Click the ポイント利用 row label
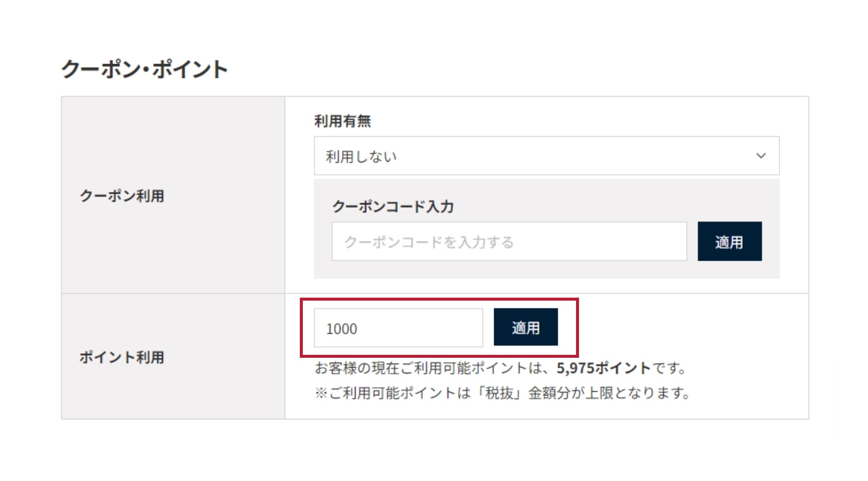 click(122, 357)
